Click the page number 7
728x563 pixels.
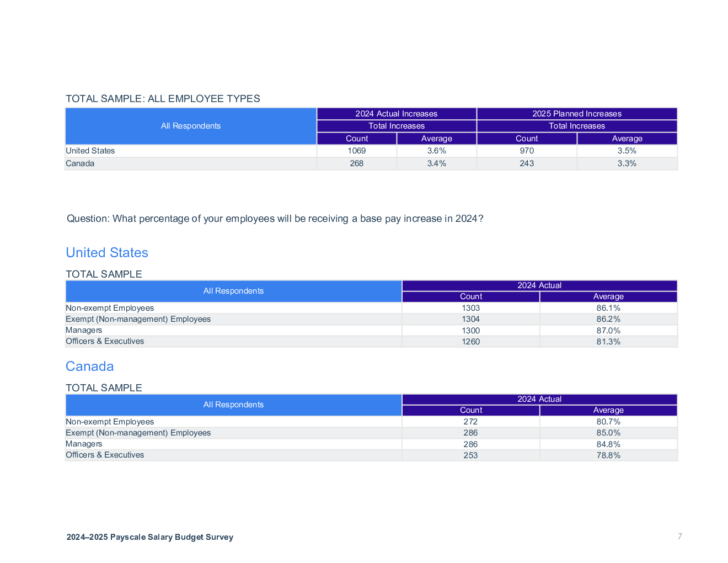(680, 536)
